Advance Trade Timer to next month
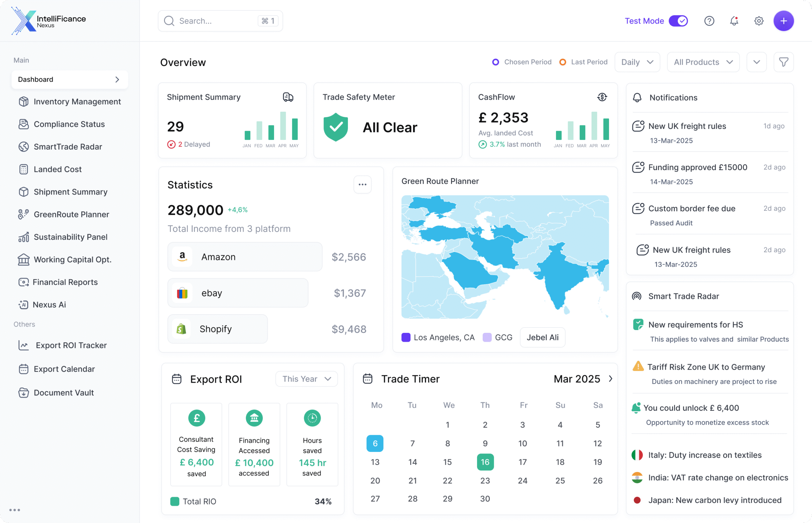The height and width of the screenshot is (523, 812). click(x=611, y=379)
